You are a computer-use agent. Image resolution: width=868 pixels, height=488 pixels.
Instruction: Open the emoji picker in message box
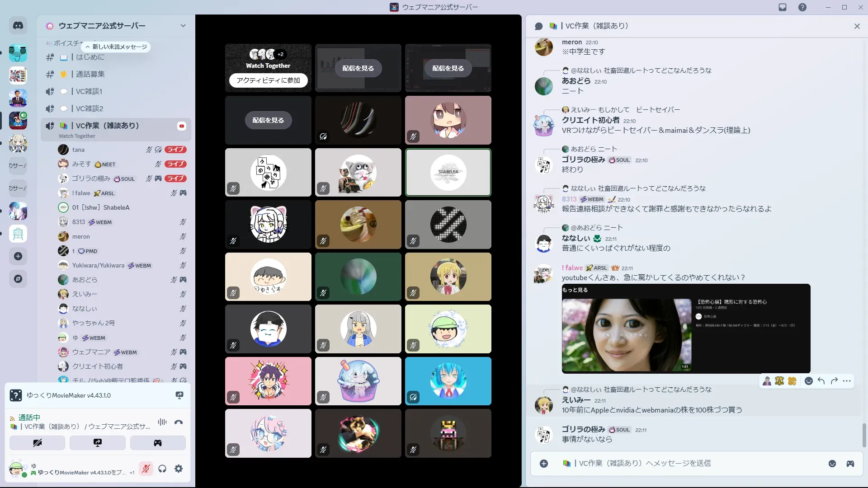tap(832, 464)
